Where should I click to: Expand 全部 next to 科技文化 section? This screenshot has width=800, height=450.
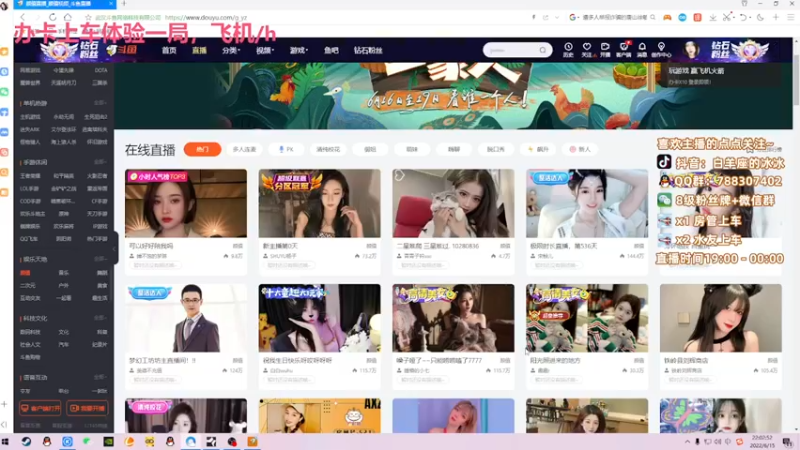pyautogui.click(x=99, y=318)
